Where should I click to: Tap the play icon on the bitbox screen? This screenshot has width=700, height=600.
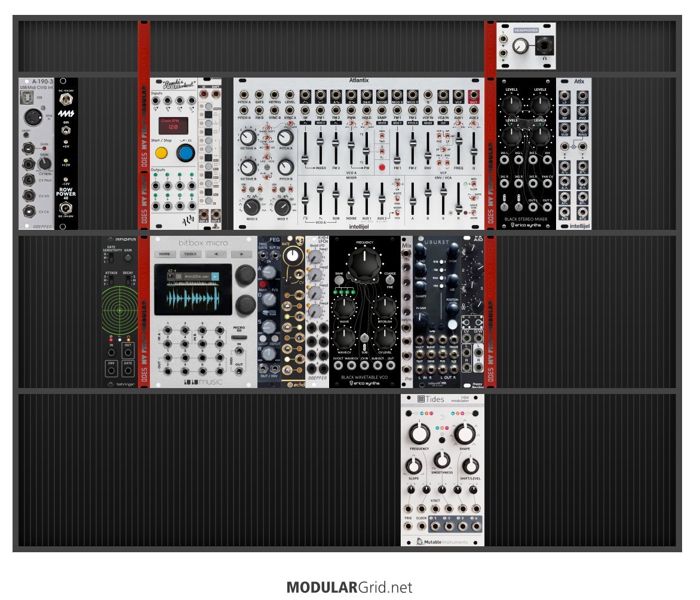point(215,276)
